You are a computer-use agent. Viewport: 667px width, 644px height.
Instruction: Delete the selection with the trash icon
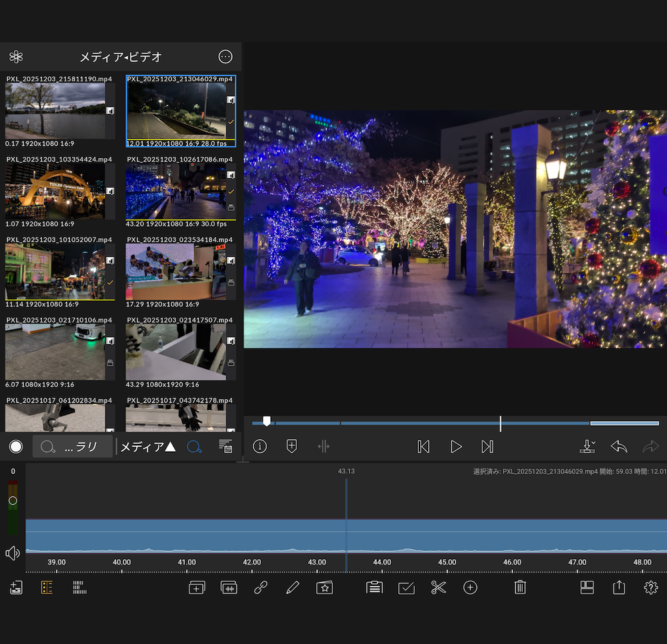[520, 587]
